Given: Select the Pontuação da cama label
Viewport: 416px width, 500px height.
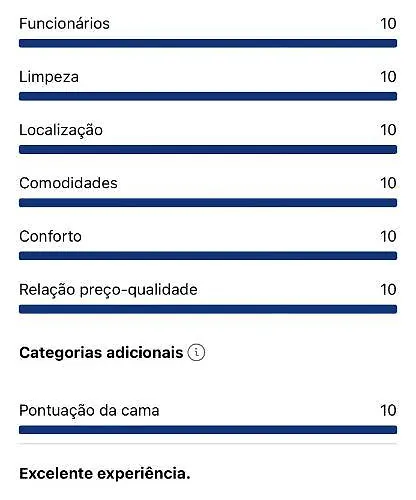Looking at the screenshot, I should coord(89,410).
